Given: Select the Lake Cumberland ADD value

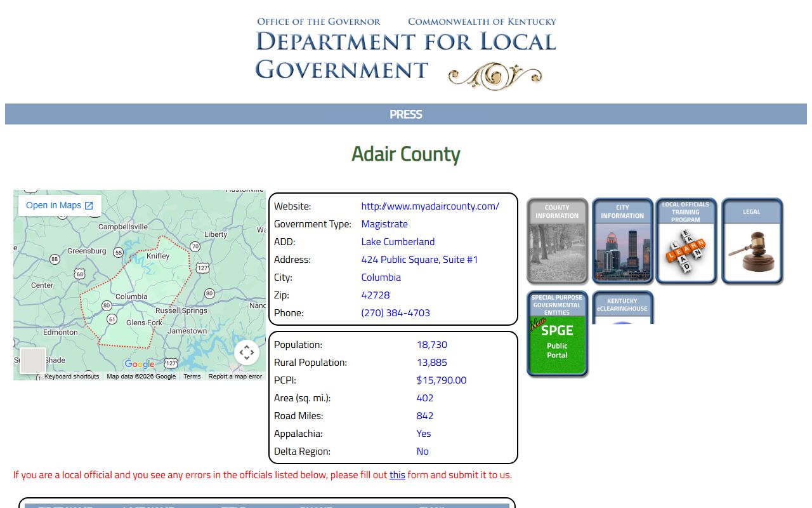Looking at the screenshot, I should [398, 242].
